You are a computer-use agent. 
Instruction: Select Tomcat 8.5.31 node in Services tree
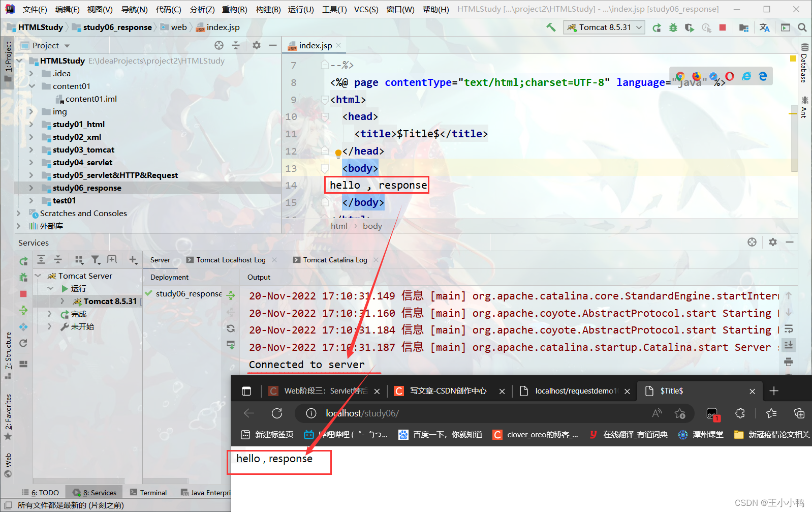pos(110,302)
